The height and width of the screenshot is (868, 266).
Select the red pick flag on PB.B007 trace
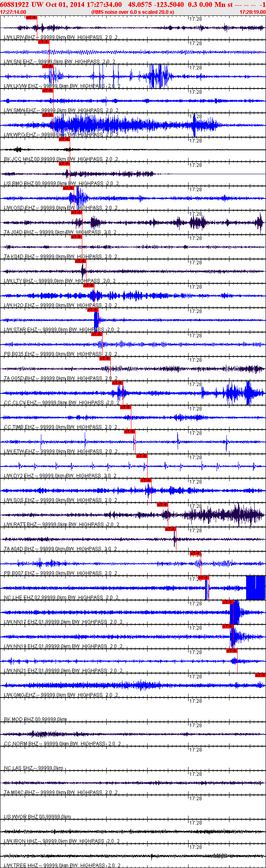[195, 553]
